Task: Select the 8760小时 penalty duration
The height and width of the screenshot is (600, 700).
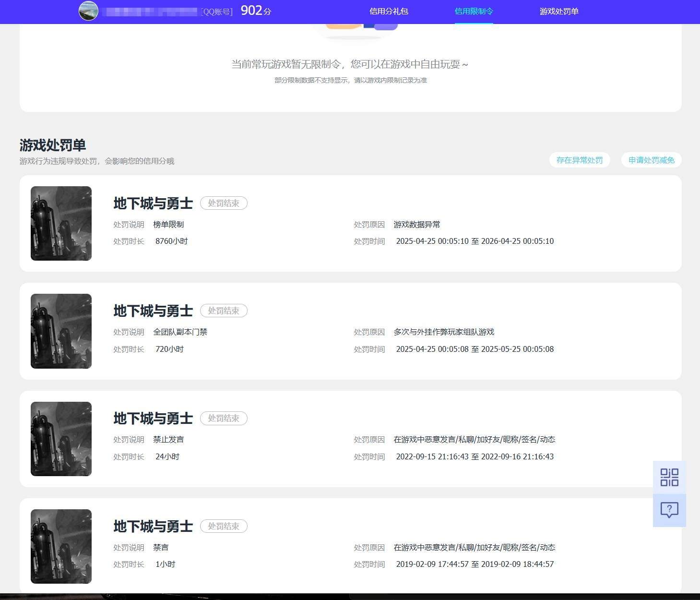Action: pyautogui.click(x=171, y=241)
